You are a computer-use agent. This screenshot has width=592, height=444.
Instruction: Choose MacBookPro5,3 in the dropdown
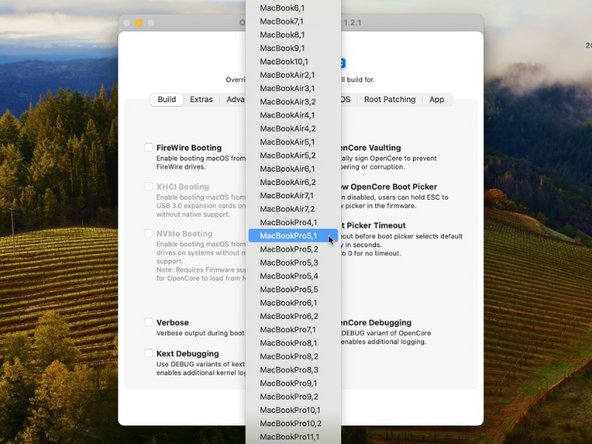click(293, 263)
